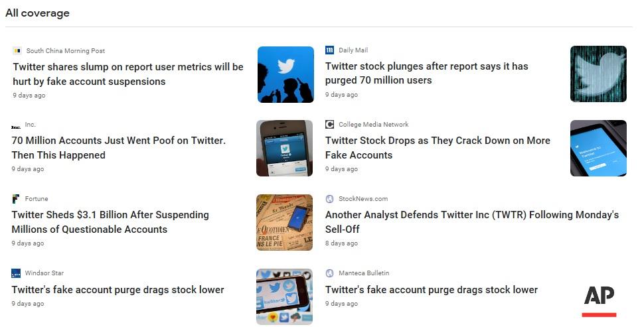Open 'Another Analyst Defends Twitter Inc' article
The image size is (644, 327).
(x=471, y=222)
